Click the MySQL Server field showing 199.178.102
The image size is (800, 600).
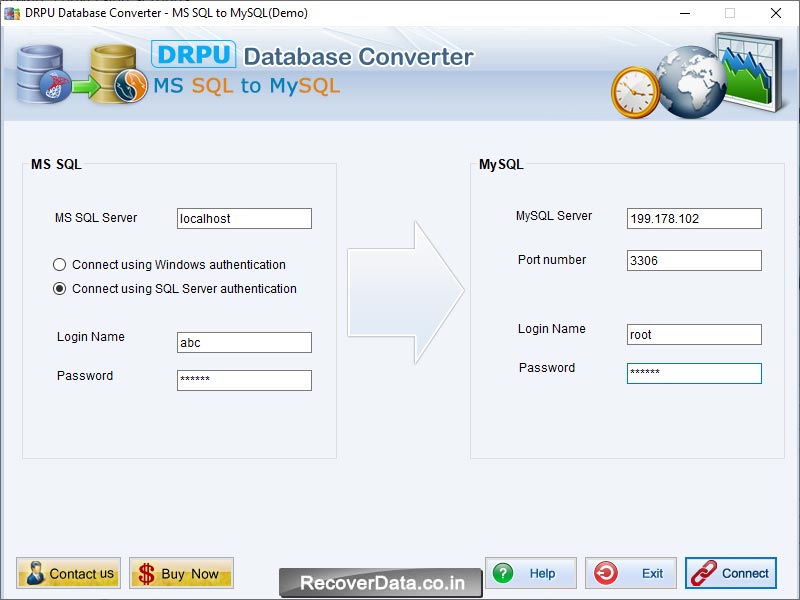click(694, 218)
